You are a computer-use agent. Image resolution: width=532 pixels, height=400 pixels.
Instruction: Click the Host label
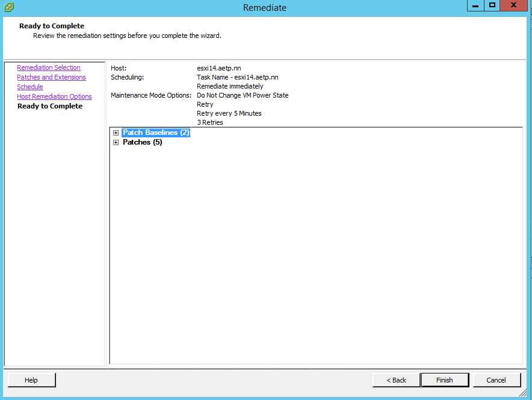point(119,68)
